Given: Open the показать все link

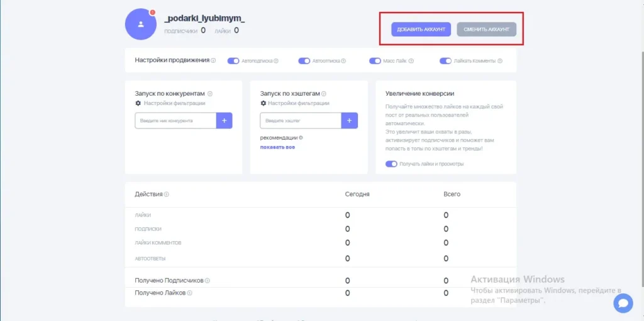Looking at the screenshot, I should pos(277,147).
